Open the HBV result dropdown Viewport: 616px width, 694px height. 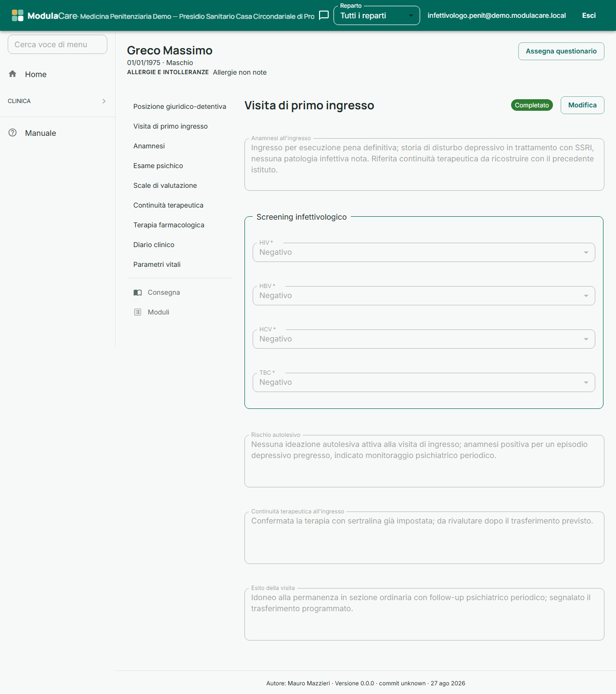pyautogui.click(x=423, y=296)
